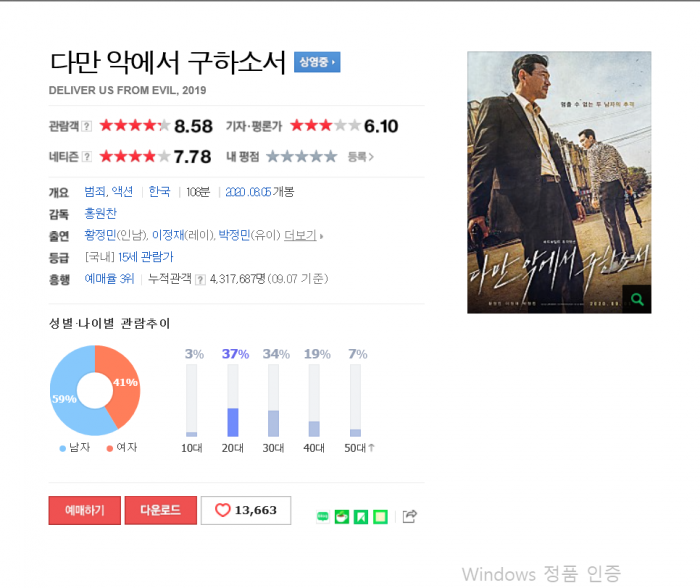Open the 관람객 rating help icon
This screenshot has height=588, width=700.
[x=87, y=126]
